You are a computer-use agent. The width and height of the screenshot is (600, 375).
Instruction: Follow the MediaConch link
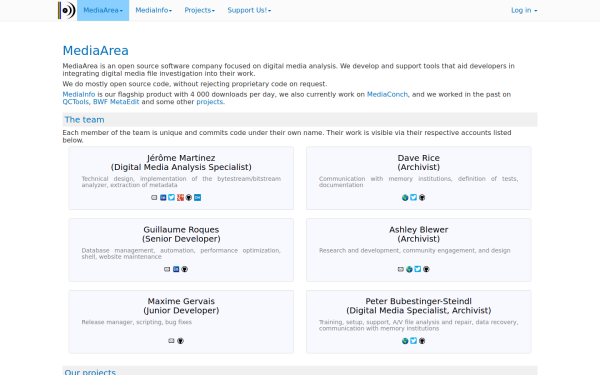pos(387,95)
